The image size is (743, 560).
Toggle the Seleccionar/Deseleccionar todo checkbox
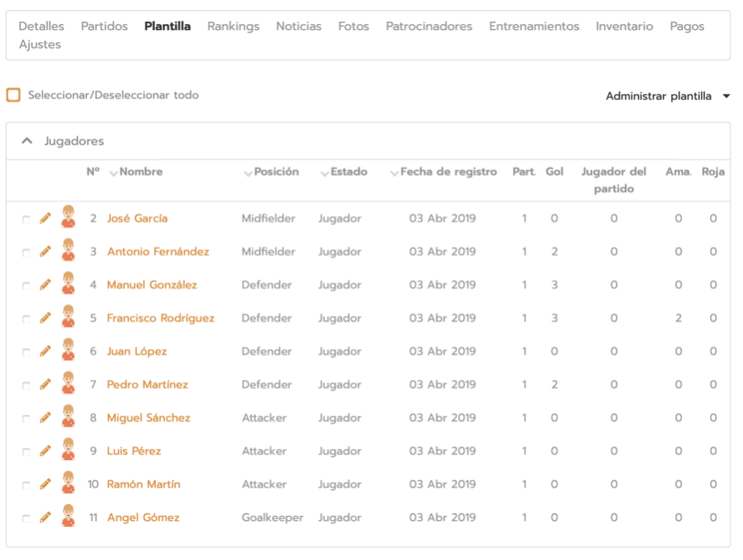[x=13, y=95]
